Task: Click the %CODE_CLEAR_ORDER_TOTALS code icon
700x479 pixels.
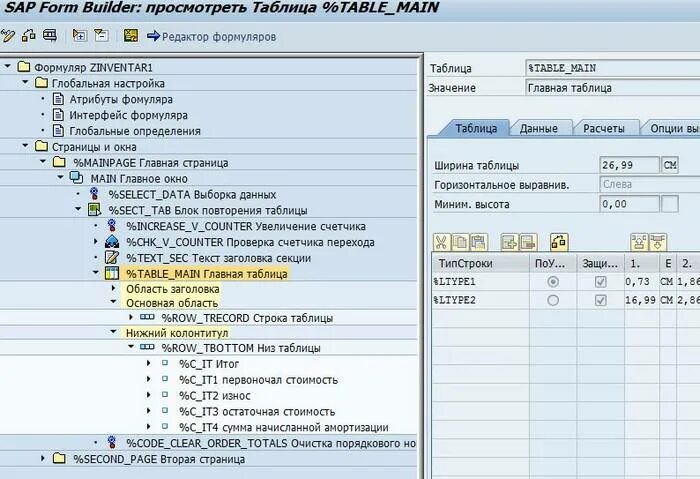Action: click(112, 443)
